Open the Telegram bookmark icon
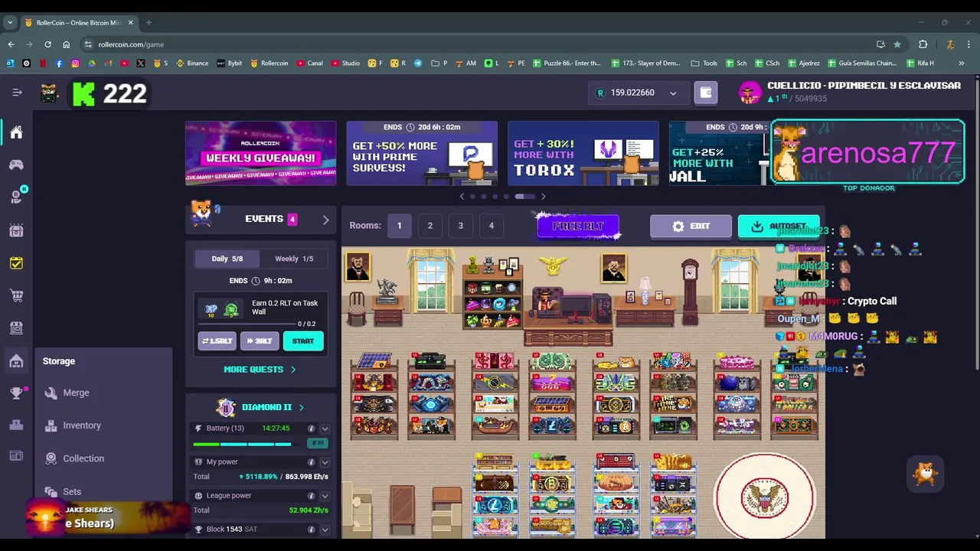 (418, 63)
